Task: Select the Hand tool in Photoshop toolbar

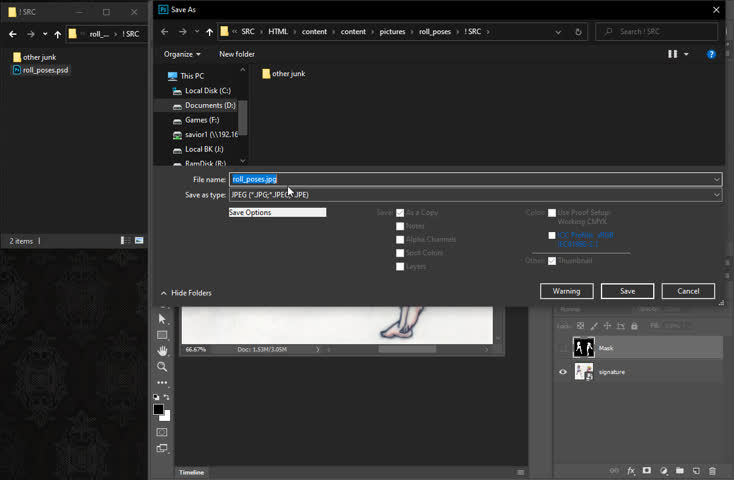Action: 162,351
